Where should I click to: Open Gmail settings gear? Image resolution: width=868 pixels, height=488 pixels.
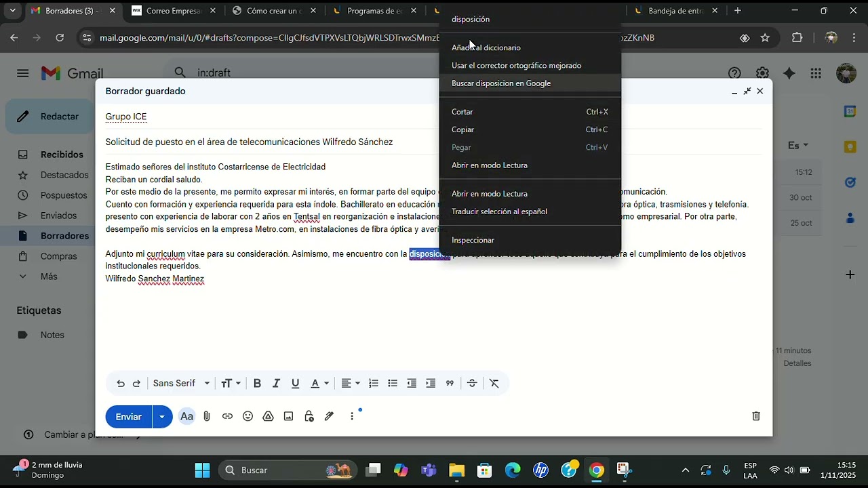pyautogui.click(x=762, y=73)
